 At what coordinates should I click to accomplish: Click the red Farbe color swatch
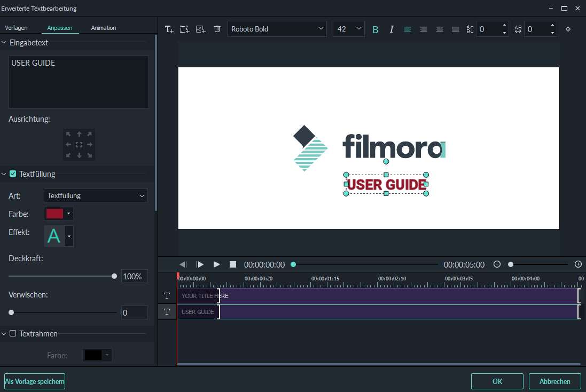coord(55,214)
